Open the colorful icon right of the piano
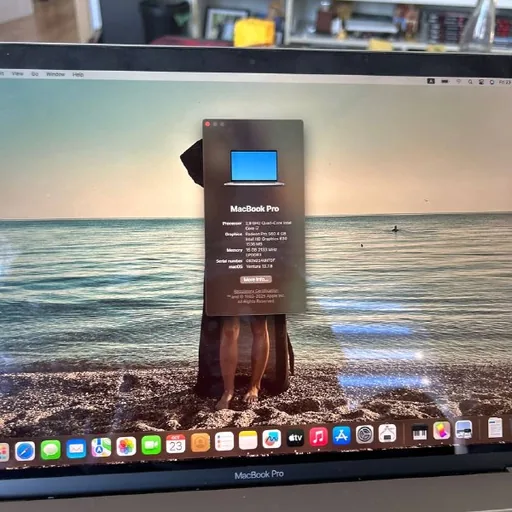The height and width of the screenshot is (512, 512). click(x=442, y=431)
